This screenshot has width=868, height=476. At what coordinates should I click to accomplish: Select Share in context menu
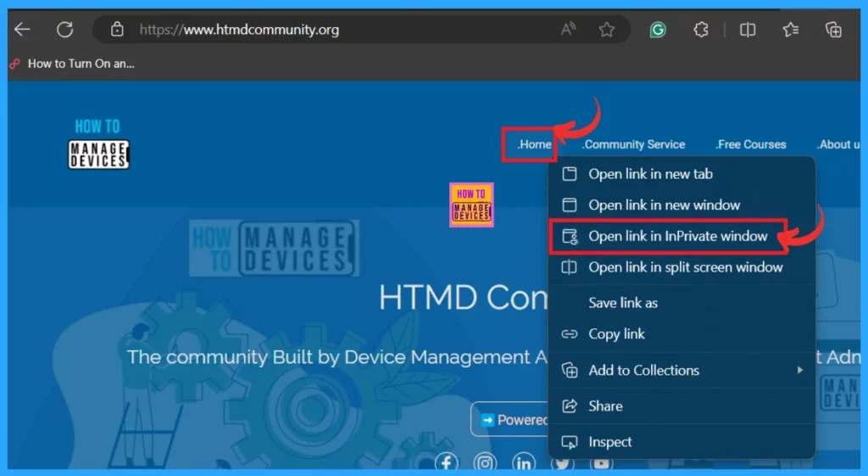682,406
